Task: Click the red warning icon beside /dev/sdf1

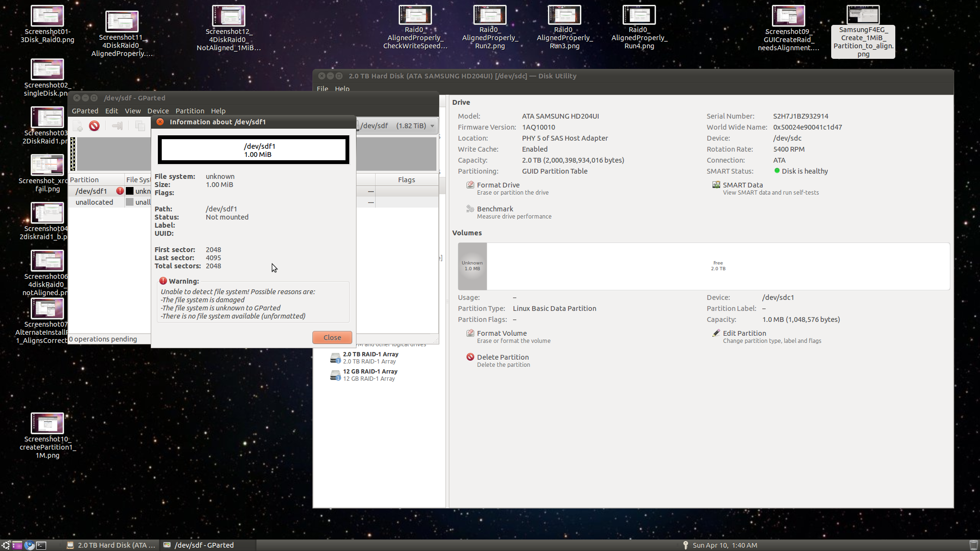Action: point(120,191)
